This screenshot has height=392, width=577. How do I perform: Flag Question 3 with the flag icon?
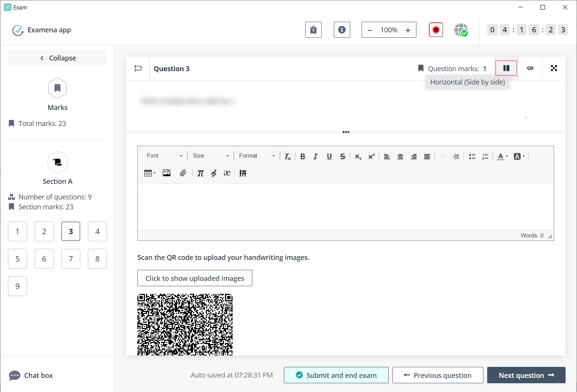[x=138, y=69]
